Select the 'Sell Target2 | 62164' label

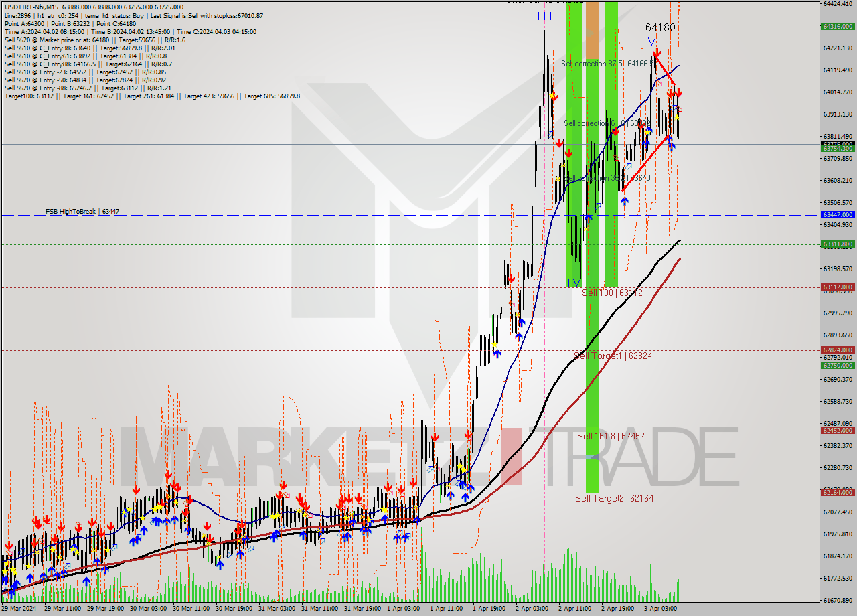[615, 498]
